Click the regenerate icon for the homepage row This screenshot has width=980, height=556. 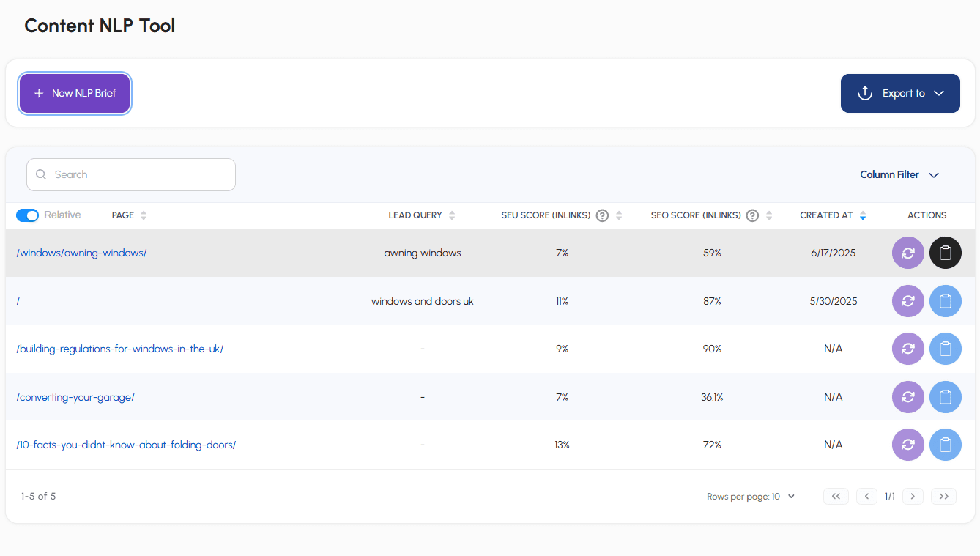907,300
